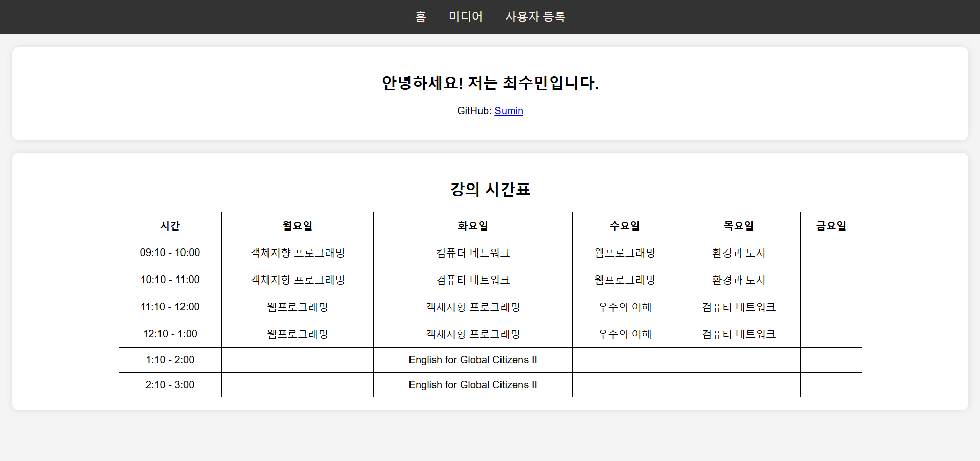Select the 시간 column header
This screenshot has height=461, width=980.
click(170, 225)
